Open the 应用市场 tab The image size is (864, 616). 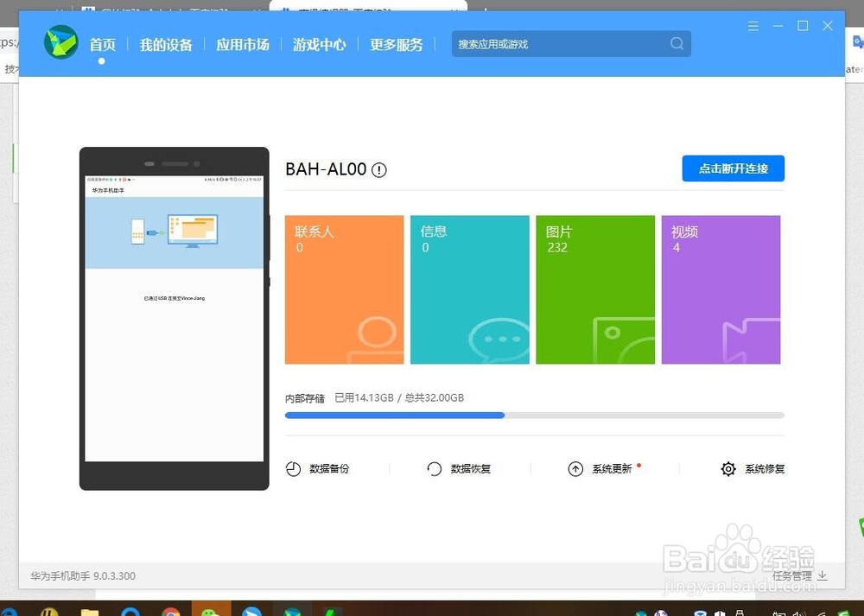[243, 45]
